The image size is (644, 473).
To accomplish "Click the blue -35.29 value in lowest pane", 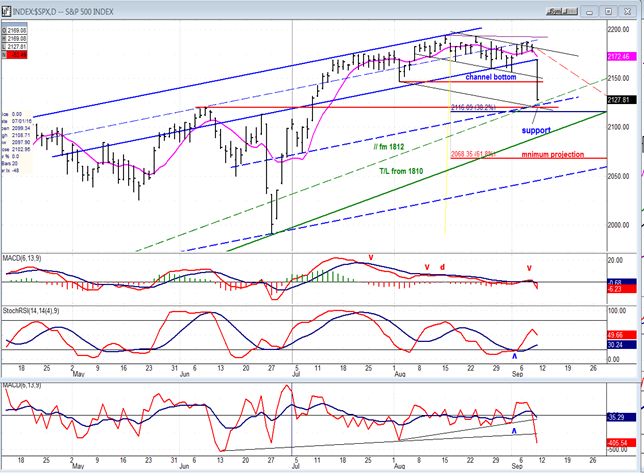I will (x=621, y=417).
